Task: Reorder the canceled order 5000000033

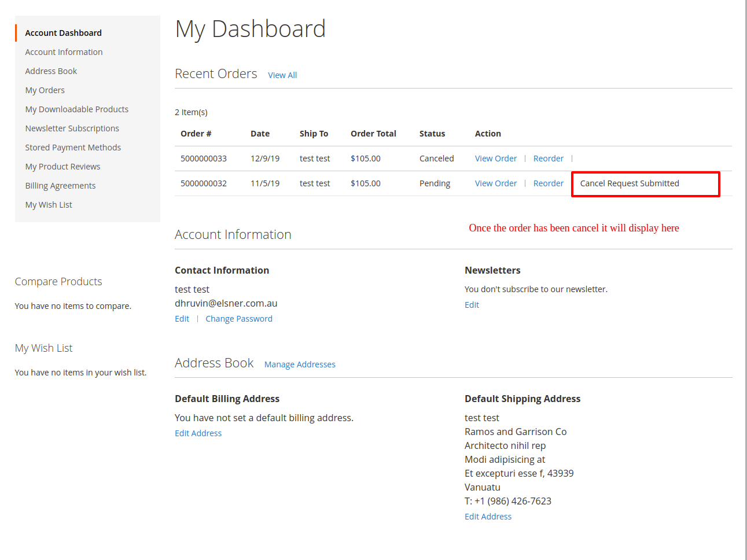Action: [x=548, y=159]
